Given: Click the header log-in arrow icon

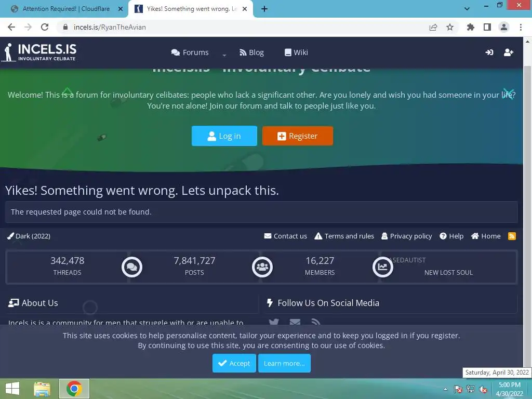Looking at the screenshot, I should [489, 52].
